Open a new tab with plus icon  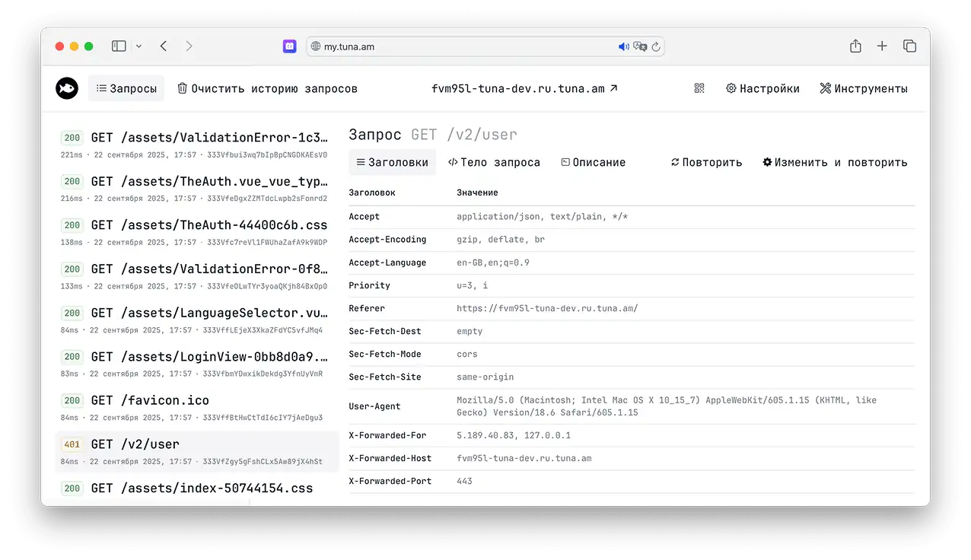(x=882, y=46)
